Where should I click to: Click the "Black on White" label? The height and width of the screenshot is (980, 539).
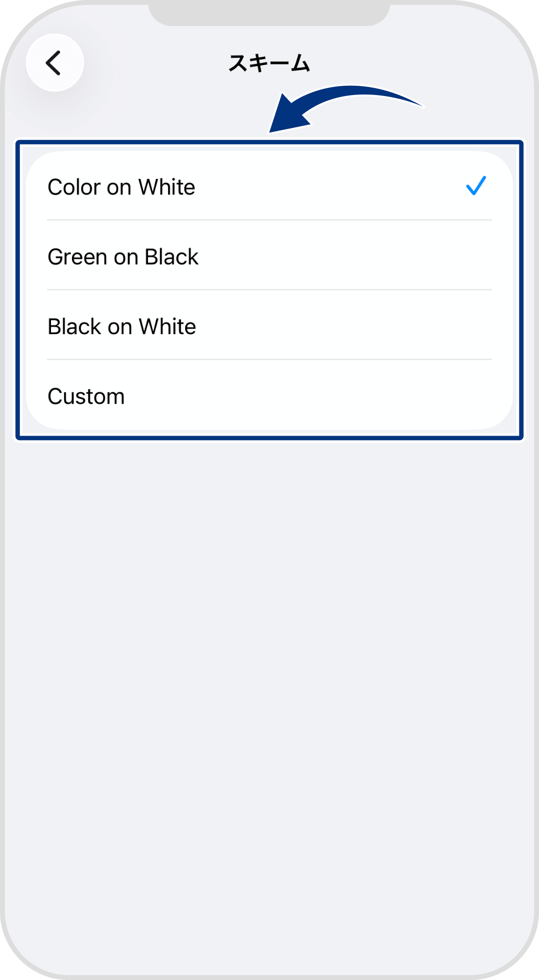pos(122,327)
